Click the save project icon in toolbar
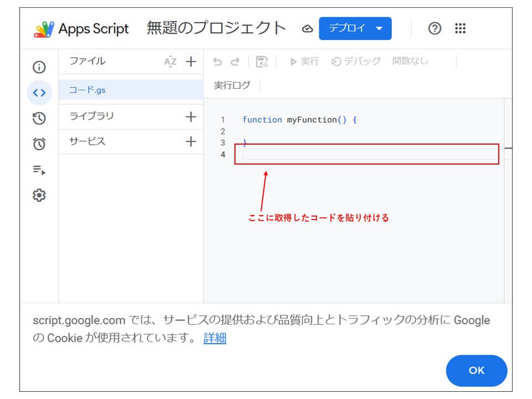The width and height of the screenshot is (532, 399). pyautogui.click(x=262, y=62)
